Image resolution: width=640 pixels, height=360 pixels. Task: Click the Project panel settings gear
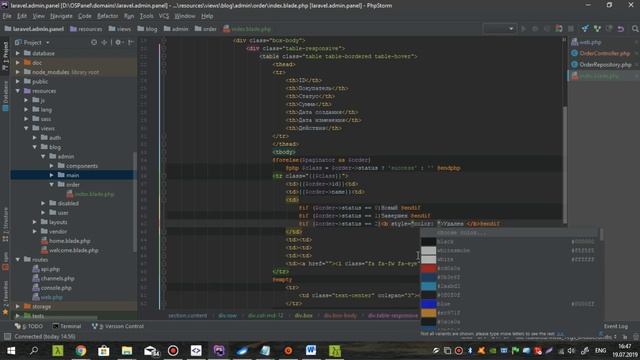pyautogui.click(x=118, y=42)
